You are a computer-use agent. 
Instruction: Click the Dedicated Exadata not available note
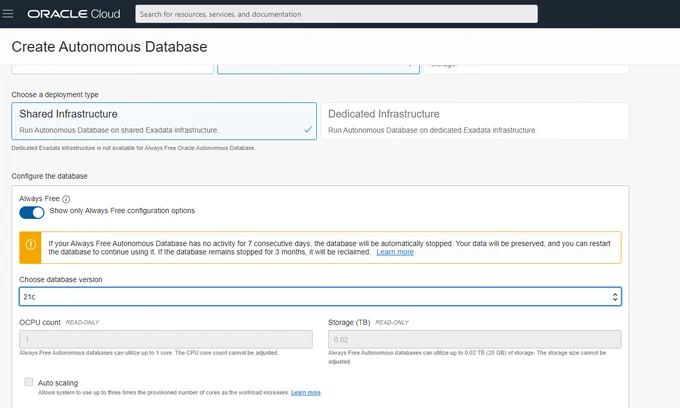134,148
